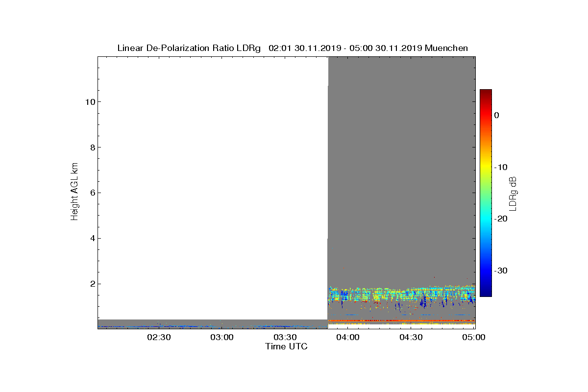Select the 'Height AGL km' axis label
This screenshot has height=392, width=588.
[75, 193]
